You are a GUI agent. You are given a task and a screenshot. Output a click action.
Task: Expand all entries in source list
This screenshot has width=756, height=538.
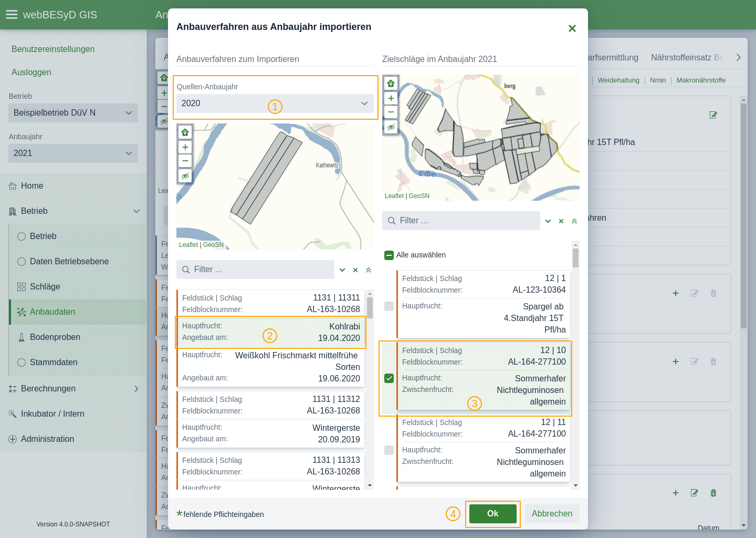[x=342, y=270]
